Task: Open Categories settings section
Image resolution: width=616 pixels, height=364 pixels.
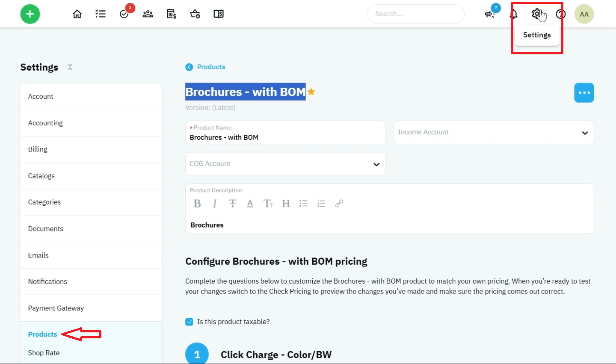Action: coord(91,202)
